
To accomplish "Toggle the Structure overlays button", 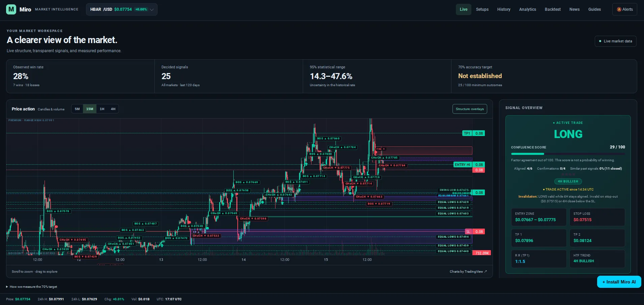I will click(x=470, y=109).
